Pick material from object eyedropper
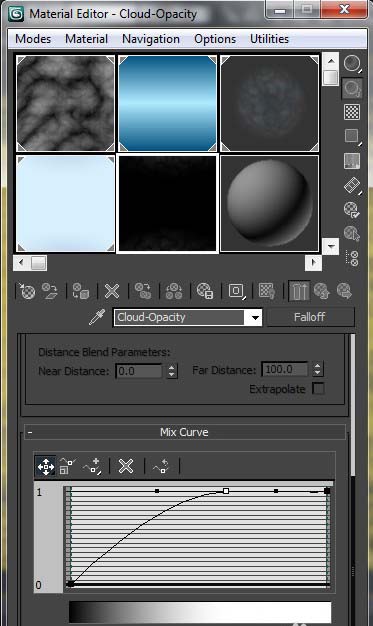The width and height of the screenshot is (373, 626). pos(97,317)
